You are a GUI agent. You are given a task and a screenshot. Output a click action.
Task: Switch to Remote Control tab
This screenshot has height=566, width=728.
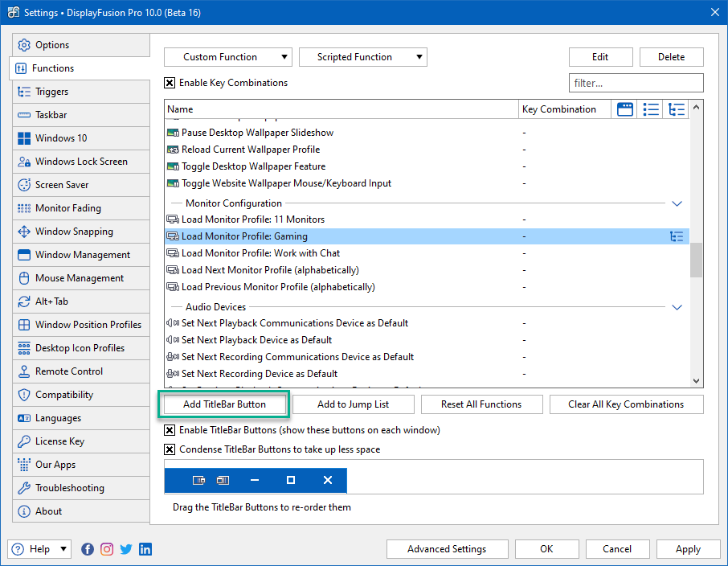81,371
